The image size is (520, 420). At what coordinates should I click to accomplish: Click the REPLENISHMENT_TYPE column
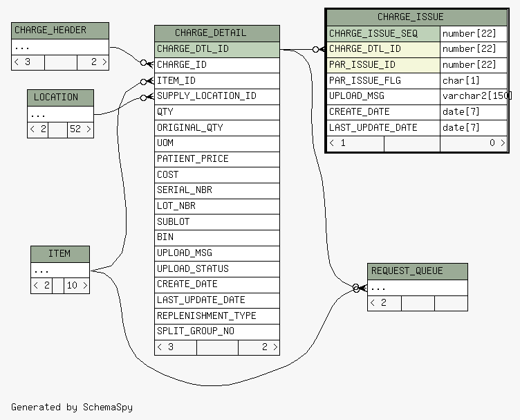(x=217, y=316)
